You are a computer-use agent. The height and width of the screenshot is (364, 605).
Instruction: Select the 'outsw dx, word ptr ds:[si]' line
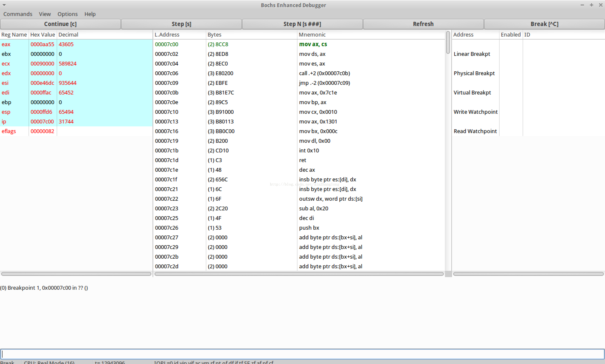[x=299, y=199]
